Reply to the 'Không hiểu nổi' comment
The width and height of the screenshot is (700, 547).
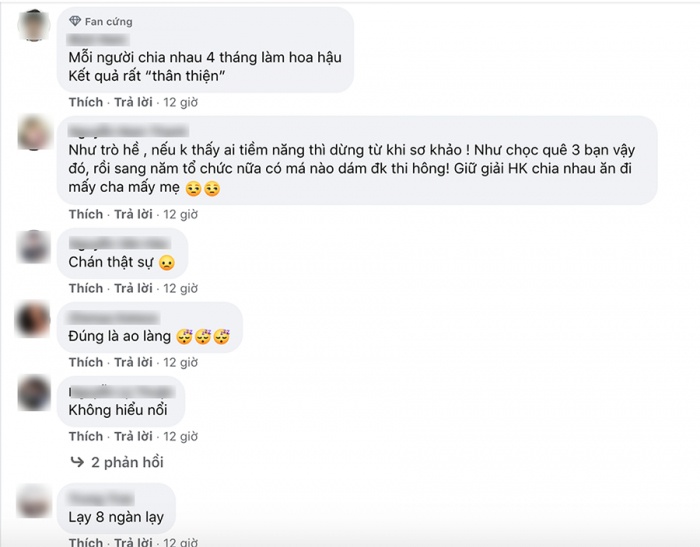click(x=133, y=436)
